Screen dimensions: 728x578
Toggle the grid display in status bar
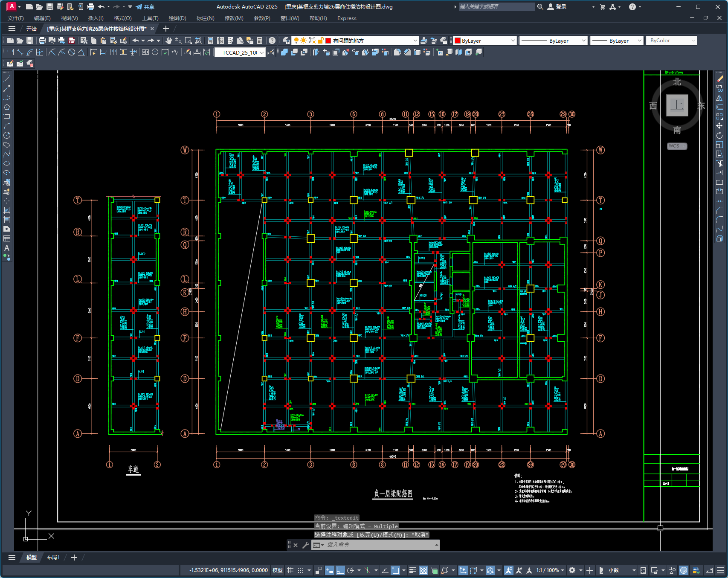click(290, 570)
